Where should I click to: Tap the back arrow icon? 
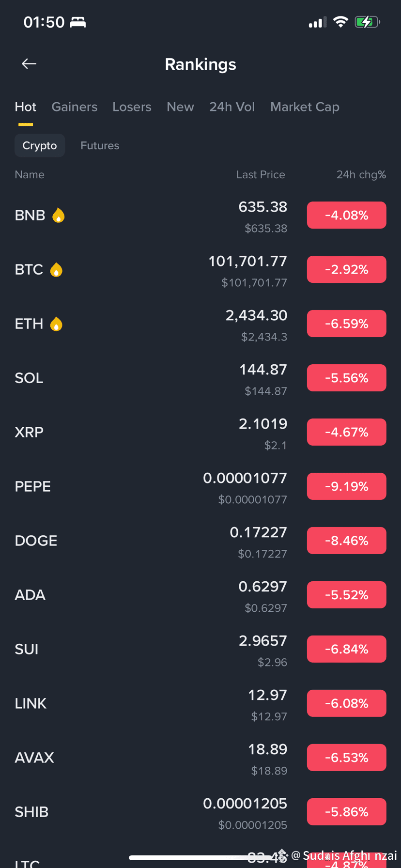tap(29, 64)
